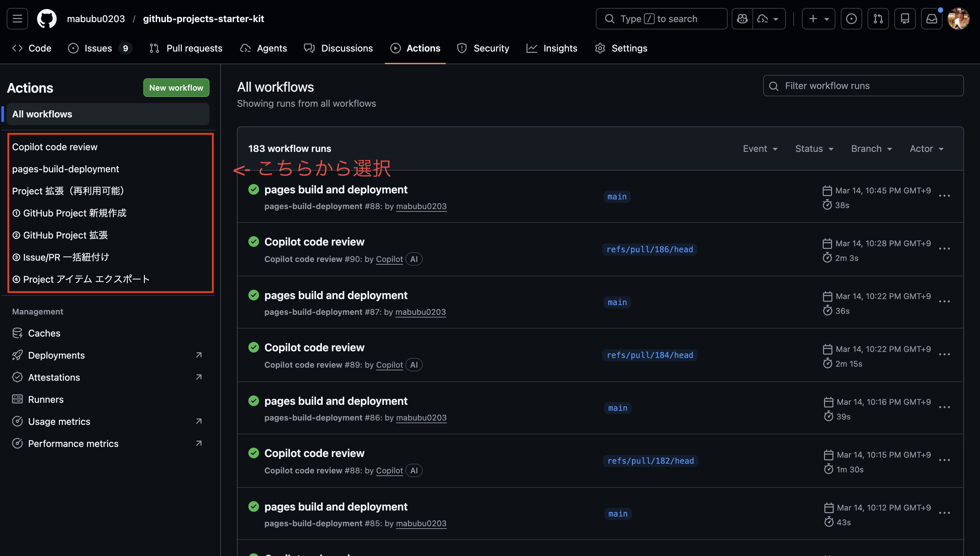
Task: Open kebab menu for pages-build-deployment #86
Action: click(945, 408)
